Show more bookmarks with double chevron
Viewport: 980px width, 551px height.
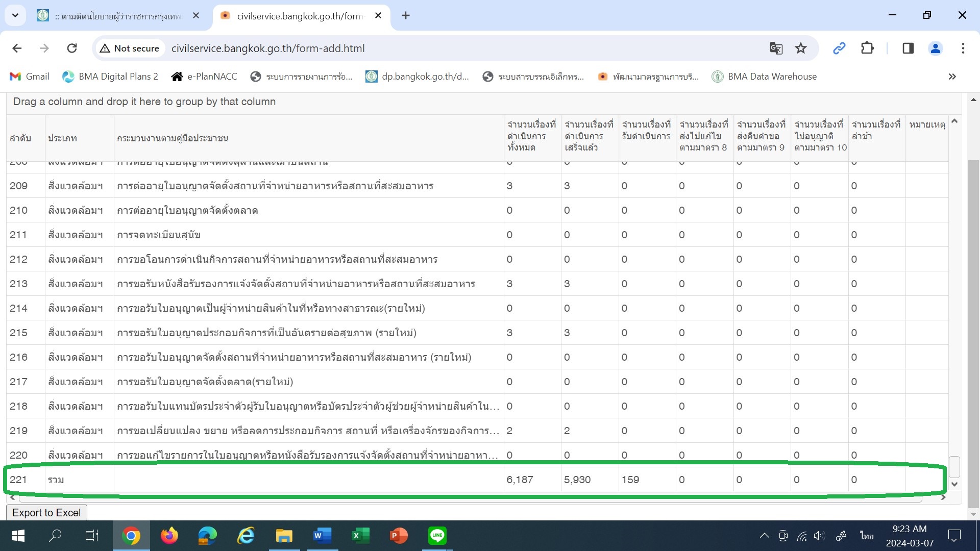pyautogui.click(x=952, y=77)
